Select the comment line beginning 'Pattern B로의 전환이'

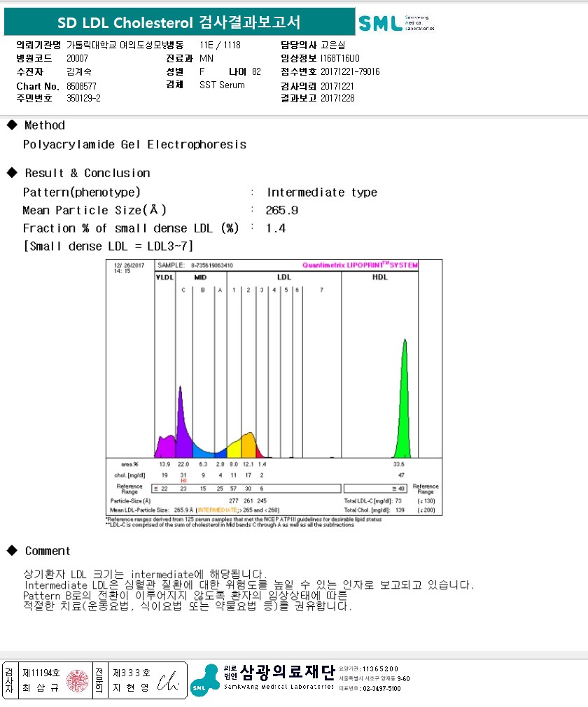[x=185, y=596]
